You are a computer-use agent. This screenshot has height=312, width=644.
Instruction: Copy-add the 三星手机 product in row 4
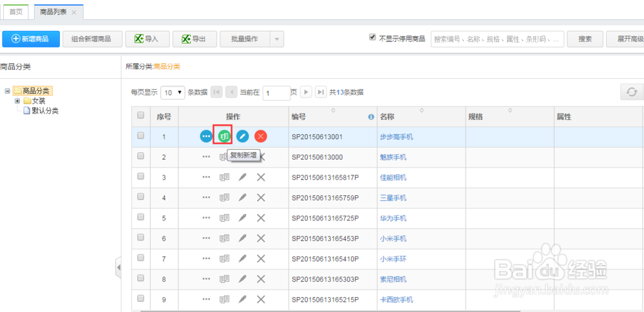[224, 197]
